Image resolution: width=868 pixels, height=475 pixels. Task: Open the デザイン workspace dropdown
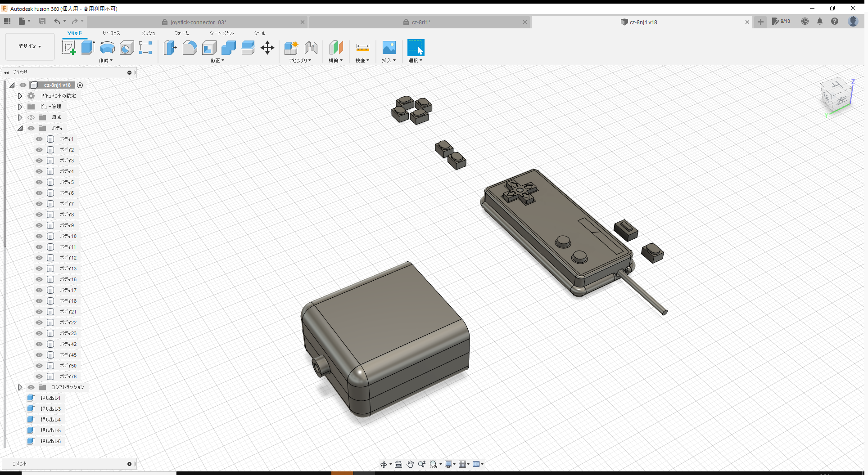coord(29,46)
